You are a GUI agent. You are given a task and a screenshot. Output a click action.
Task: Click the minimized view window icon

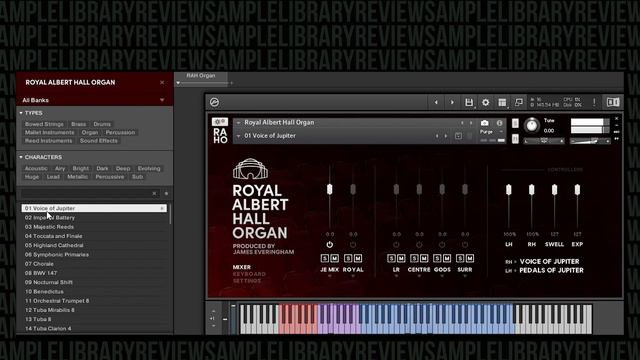[x=518, y=102]
